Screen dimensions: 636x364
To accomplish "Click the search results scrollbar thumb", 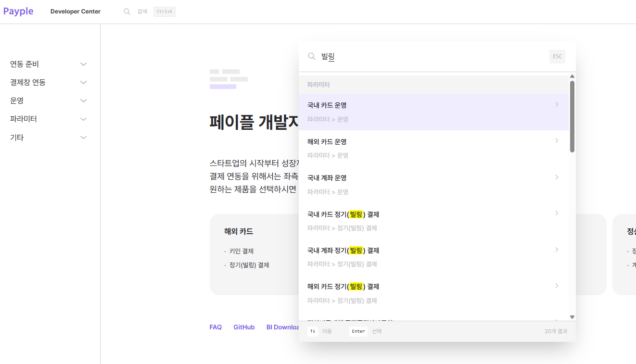I will pyautogui.click(x=572, y=116).
